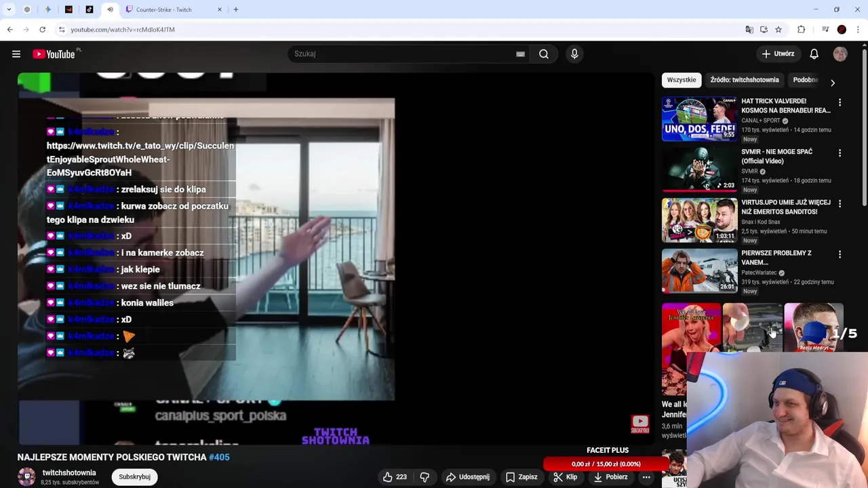Open the YouTube hamburger guide menu
Viewport: 868px width, 488px height.
pyautogui.click(x=16, y=54)
